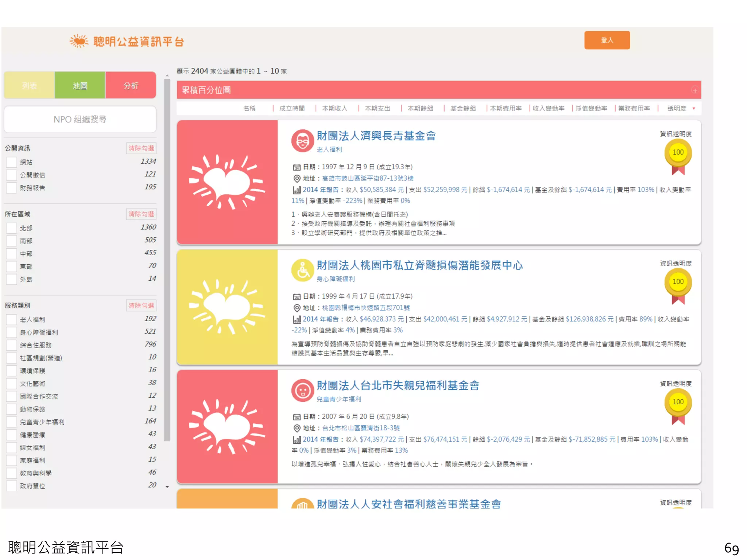Image resolution: width=747 pixels, height=560 pixels.
Task: Click the red heart thumbnail of 失親兒福利基金會
Action: pyautogui.click(x=227, y=427)
